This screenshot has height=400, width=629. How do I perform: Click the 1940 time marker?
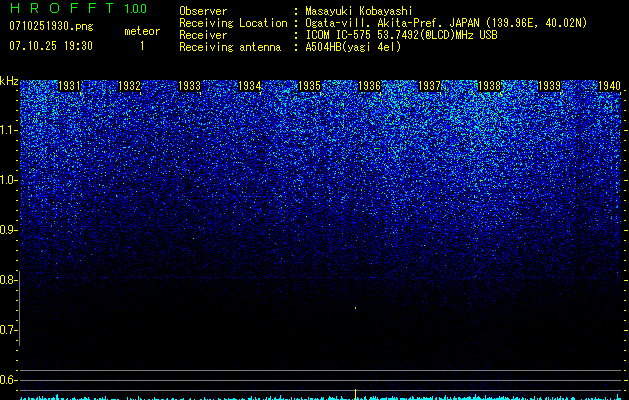point(609,86)
